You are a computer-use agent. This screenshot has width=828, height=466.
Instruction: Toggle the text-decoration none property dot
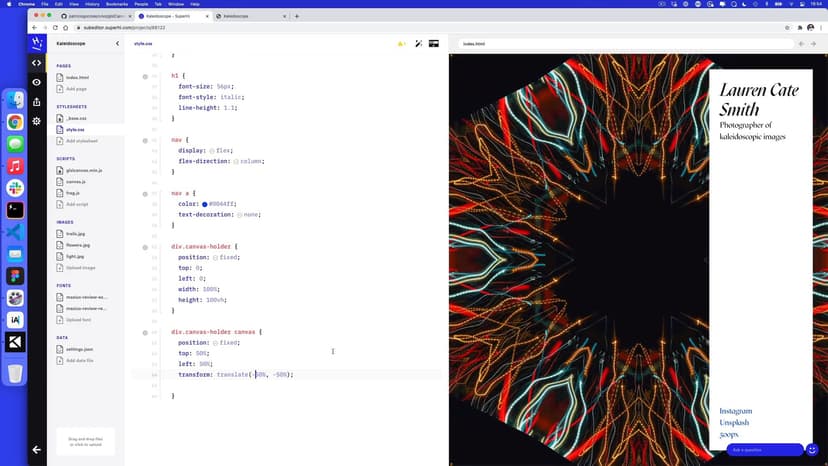point(239,214)
